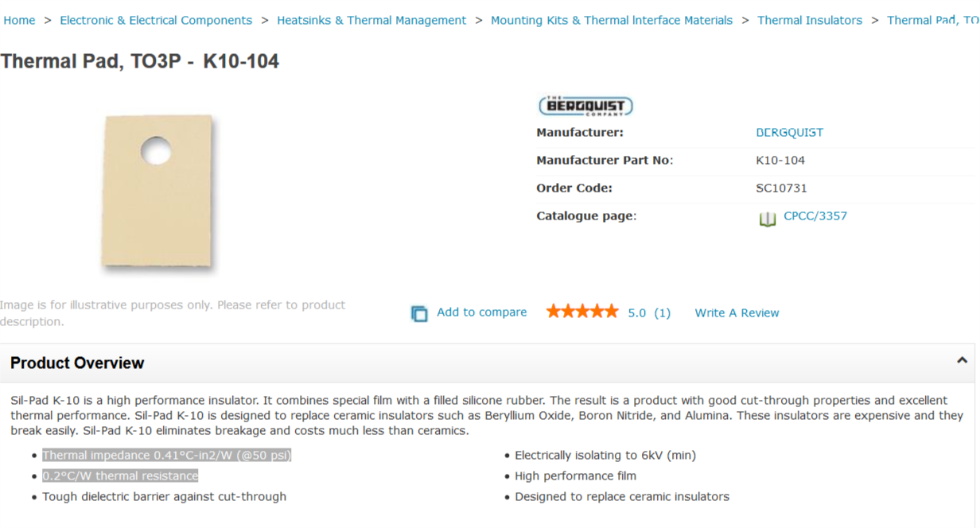Click Add to compare link text
The width and height of the screenshot is (980, 528).
coord(482,312)
